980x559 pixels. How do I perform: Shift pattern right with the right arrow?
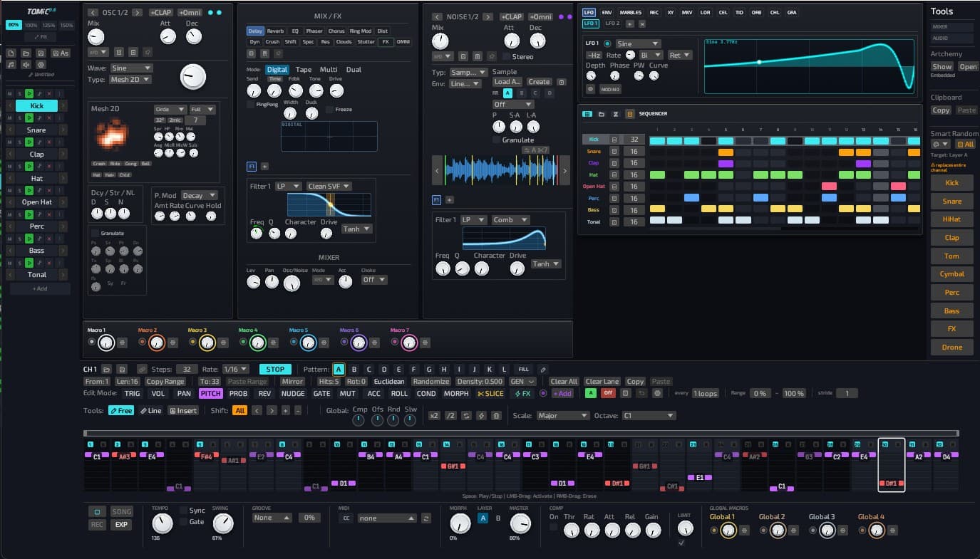coord(272,411)
